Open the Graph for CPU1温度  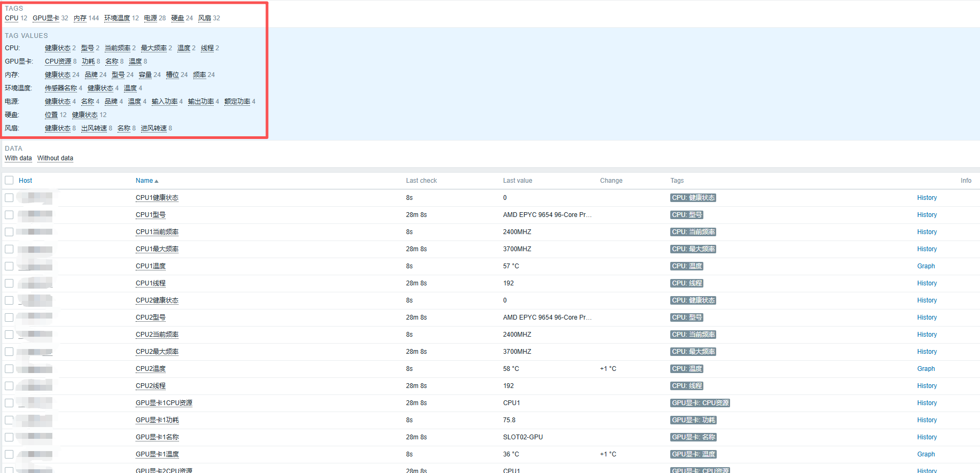pyautogui.click(x=926, y=266)
